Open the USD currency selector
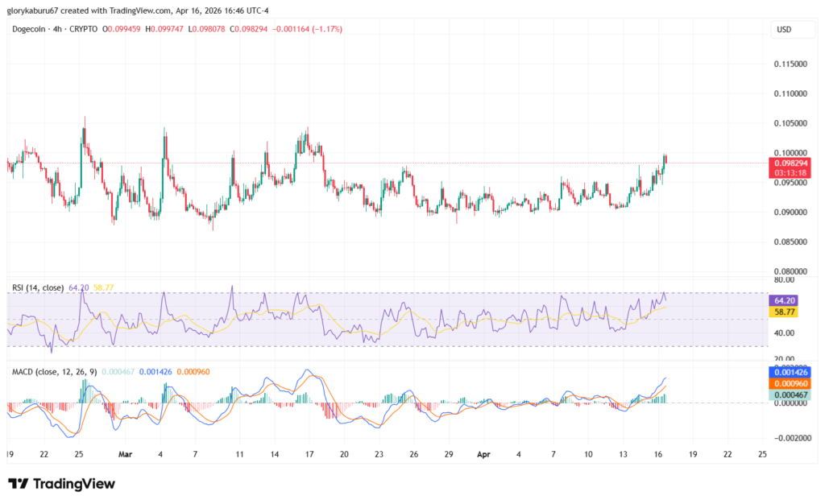 point(786,28)
